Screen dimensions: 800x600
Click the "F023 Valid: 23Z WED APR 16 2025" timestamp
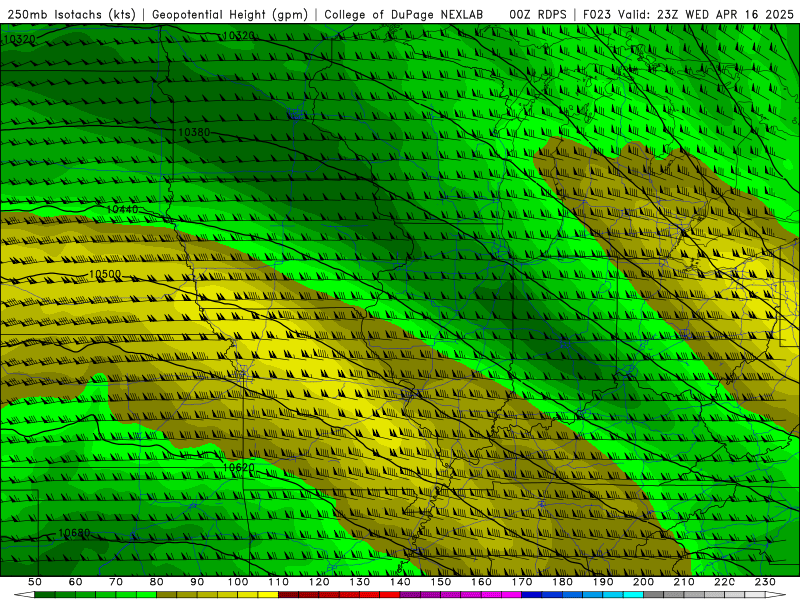(688, 14)
